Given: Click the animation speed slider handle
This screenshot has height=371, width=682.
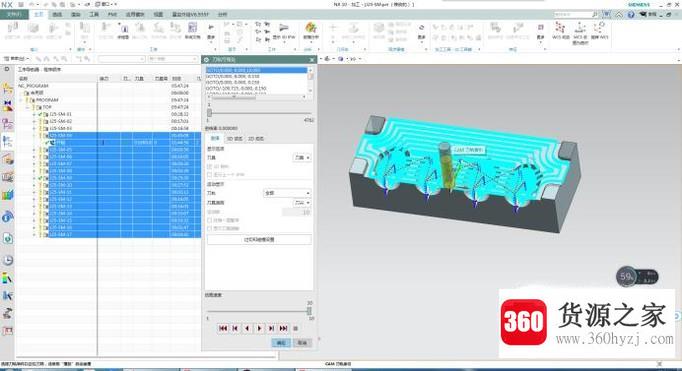Looking at the screenshot, I should (309, 311).
